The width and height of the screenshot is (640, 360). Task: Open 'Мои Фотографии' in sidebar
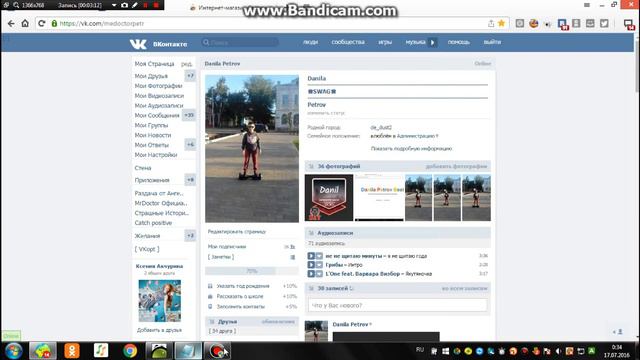[158, 86]
